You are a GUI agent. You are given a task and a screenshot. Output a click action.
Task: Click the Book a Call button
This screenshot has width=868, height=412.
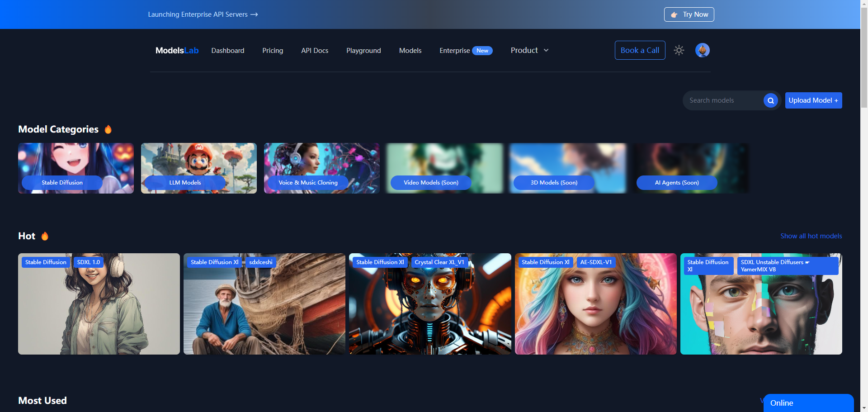640,50
